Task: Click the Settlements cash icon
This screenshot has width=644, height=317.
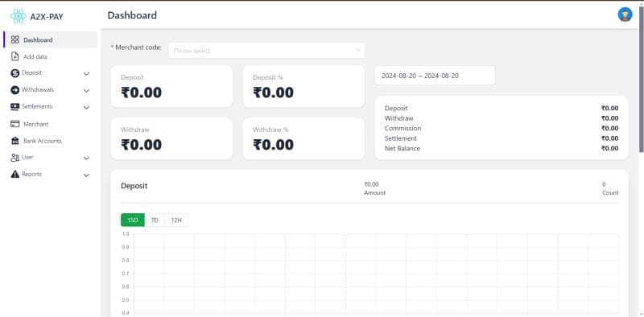Action: click(x=14, y=107)
